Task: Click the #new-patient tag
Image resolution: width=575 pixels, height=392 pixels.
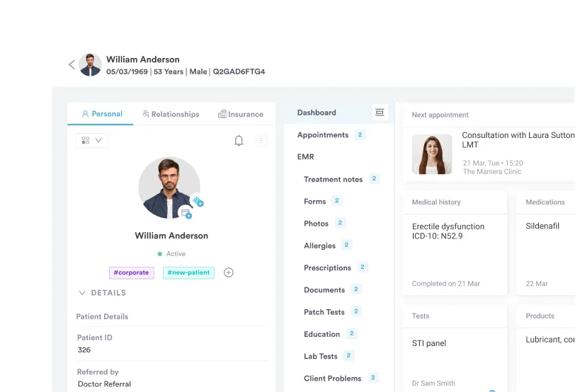Action: coord(188,272)
